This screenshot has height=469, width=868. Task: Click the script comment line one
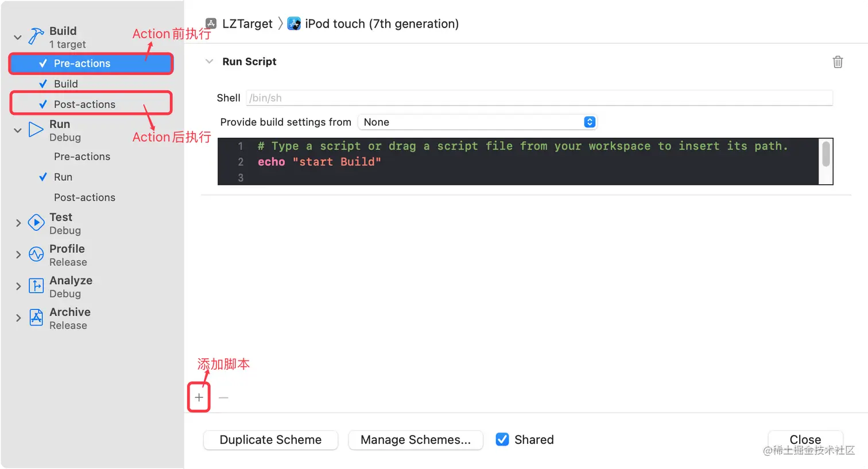(522, 146)
